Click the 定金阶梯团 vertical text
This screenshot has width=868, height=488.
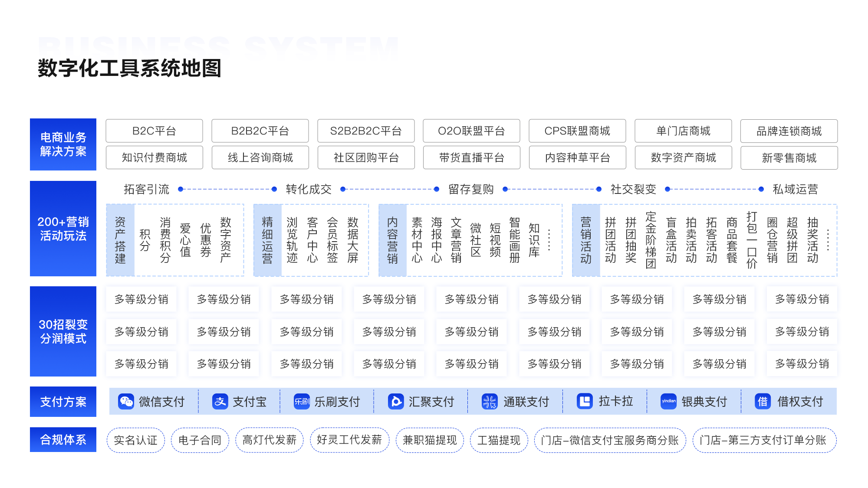click(x=651, y=240)
